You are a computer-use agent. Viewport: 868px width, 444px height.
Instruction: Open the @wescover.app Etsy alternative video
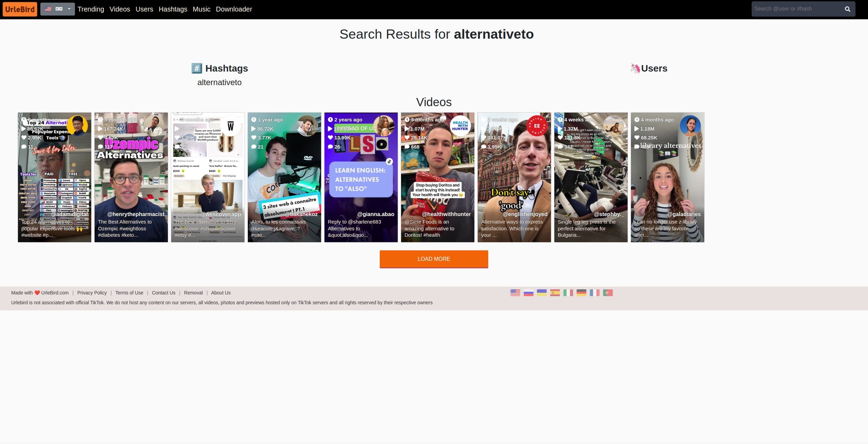pyautogui.click(x=208, y=177)
